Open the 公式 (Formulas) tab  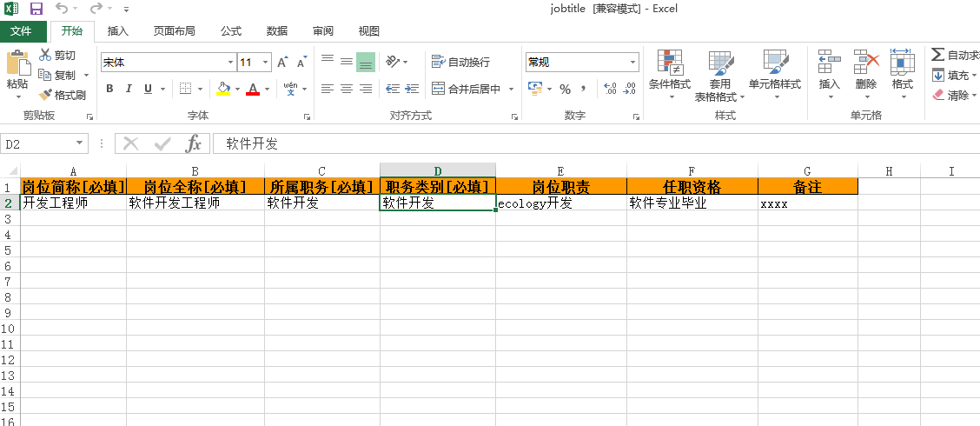230,31
